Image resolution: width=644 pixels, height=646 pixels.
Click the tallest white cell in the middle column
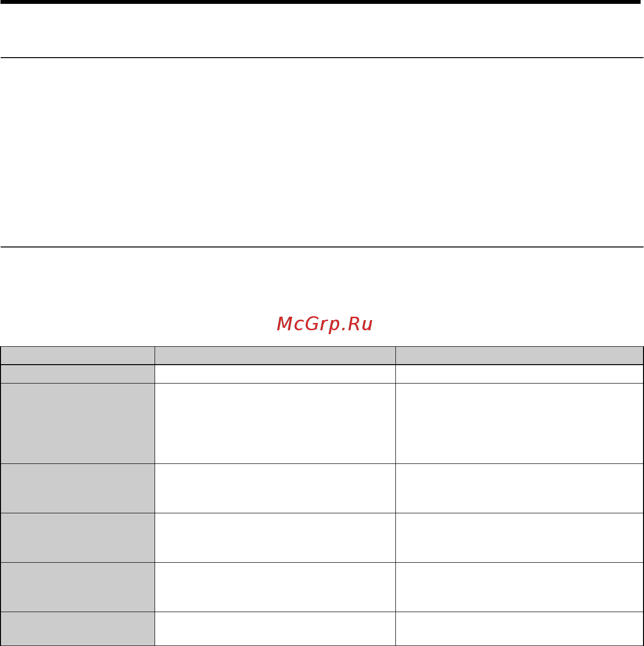(275, 423)
